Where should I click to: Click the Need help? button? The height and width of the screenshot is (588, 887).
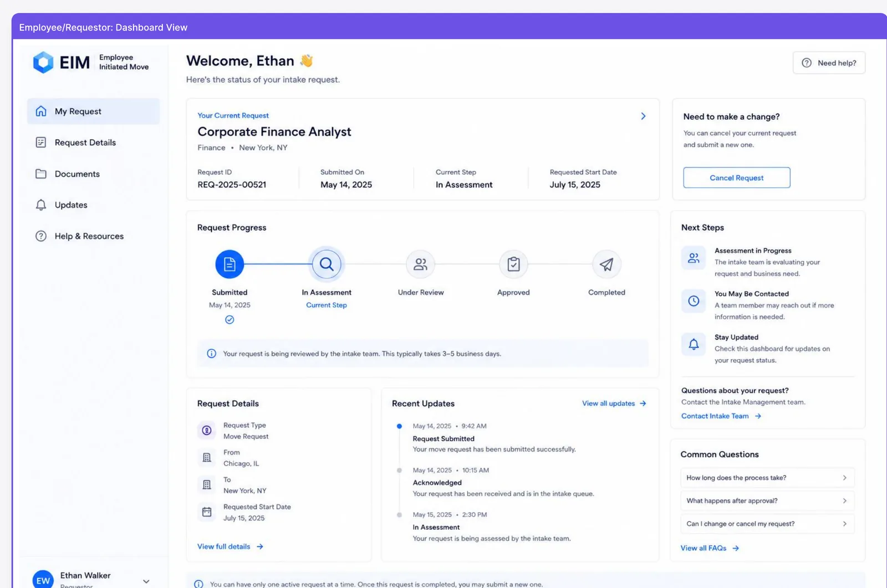(x=829, y=63)
